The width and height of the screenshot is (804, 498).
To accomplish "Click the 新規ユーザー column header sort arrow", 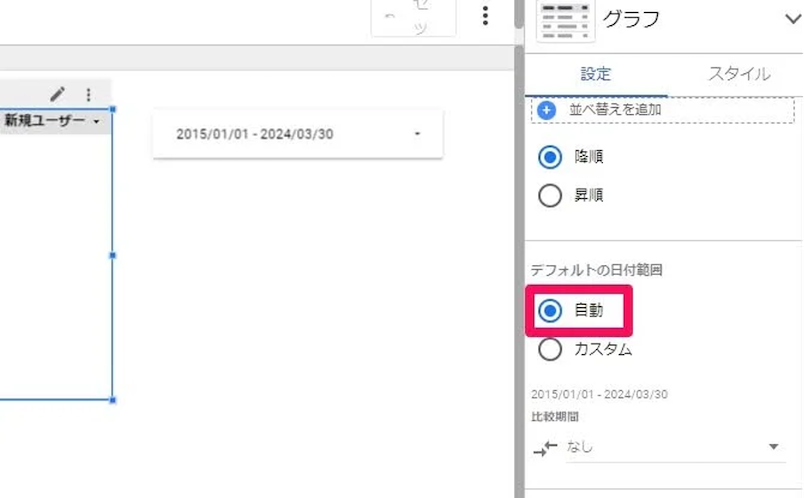I will click(96, 122).
